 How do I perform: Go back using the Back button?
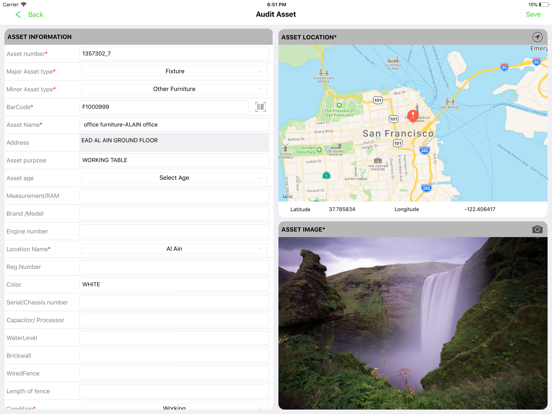[36, 14]
